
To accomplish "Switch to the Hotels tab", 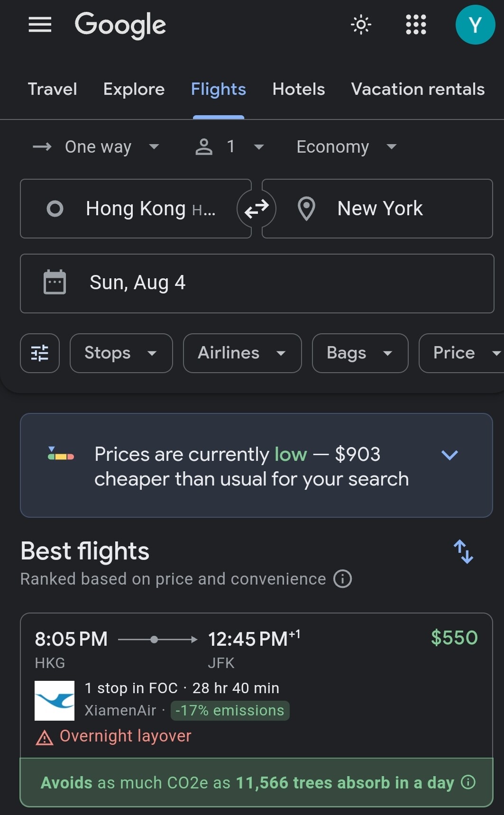I will (x=299, y=89).
